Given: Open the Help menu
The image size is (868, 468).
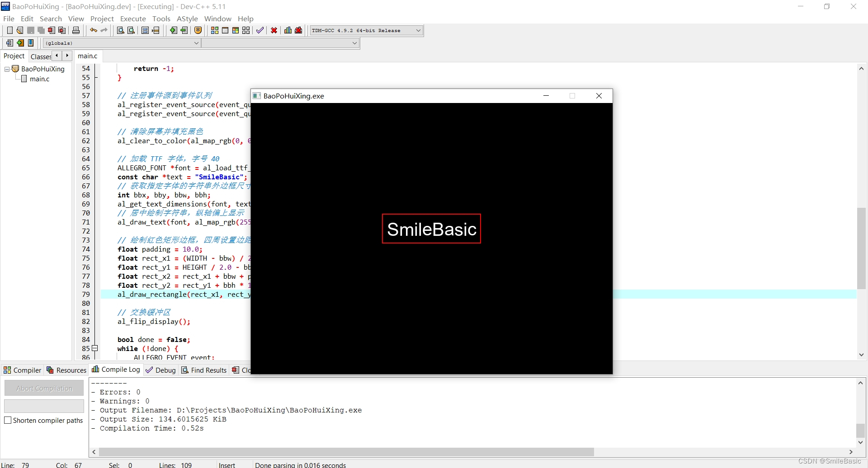Looking at the screenshot, I should [x=245, y=19].
